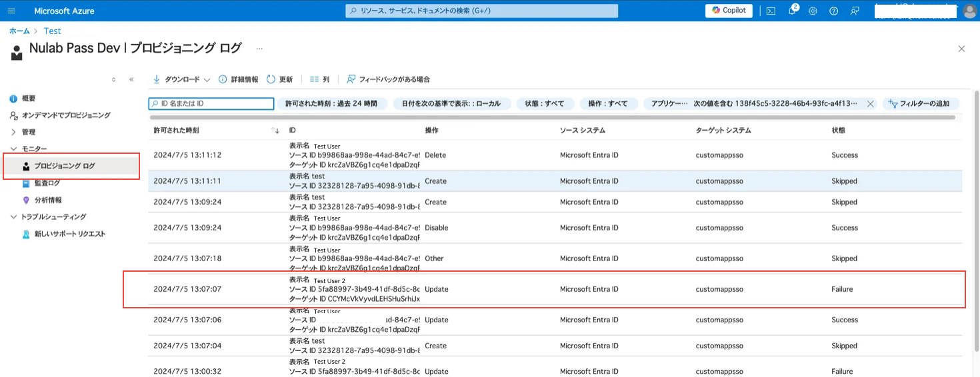This screenshot has height=377, width=980.
Task: Remove the application filter with X
Action: (x=870, y=104)
